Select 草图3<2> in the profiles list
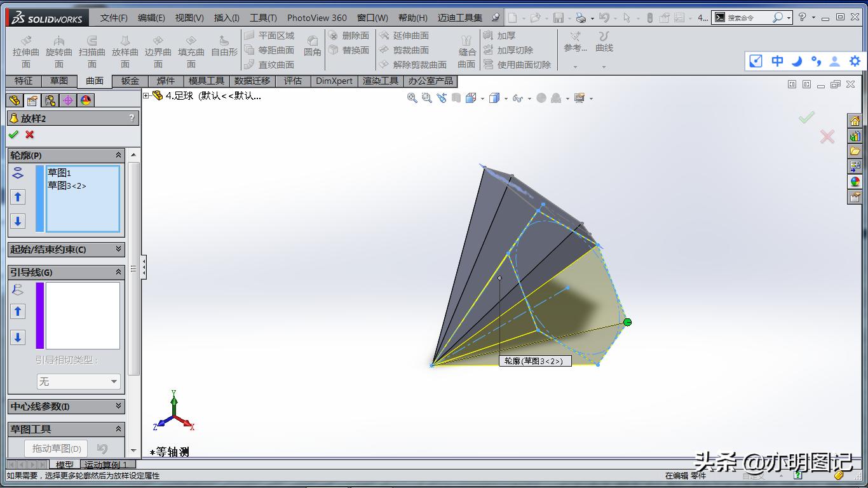Image resolution: width=868 pixels, height=488 pixels. click(66, 184)
